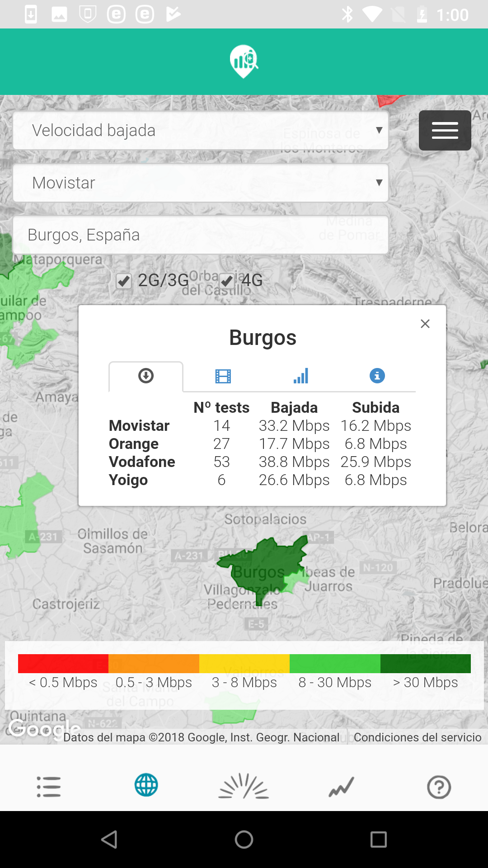Viewport: 488px width, 868px height.
Task: Click the Google logo on the map
Action: pyautogui.click(x=44, y=728)
